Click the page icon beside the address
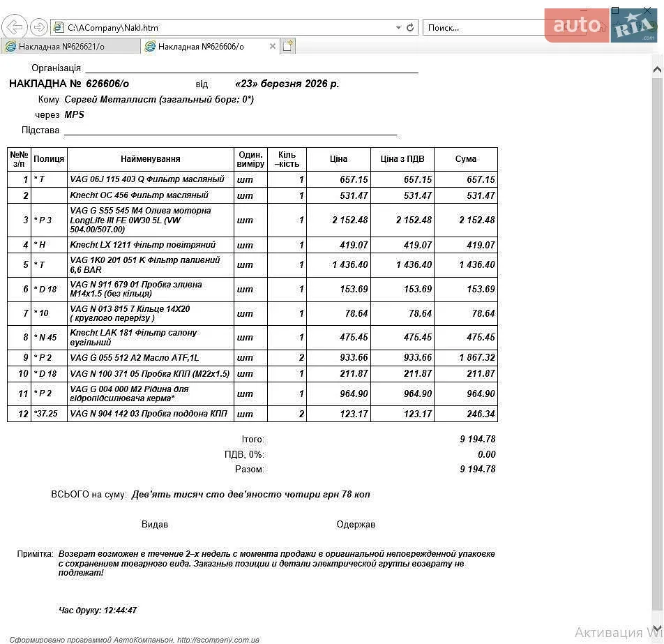The width and height of the screenshot is (664, 644). pos(58,27)
